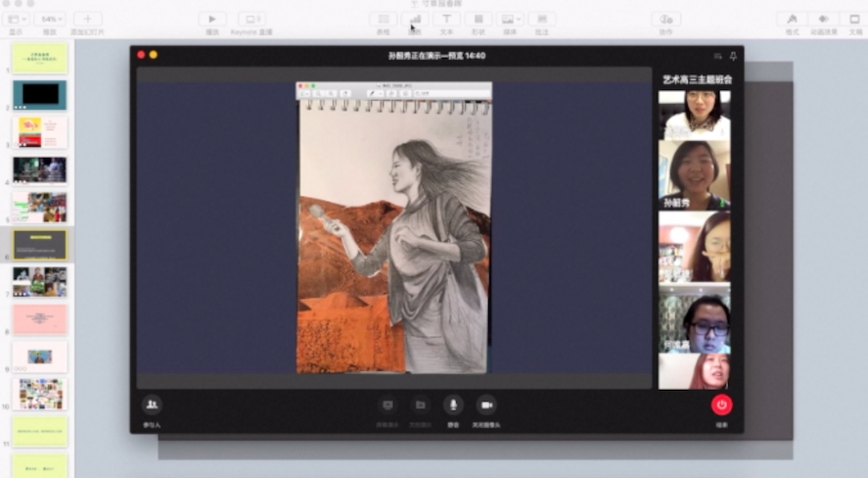The image size is (868, 478).
Task: Select the pink slide 8 thumbnail
Action: click(x=40, y=319)
